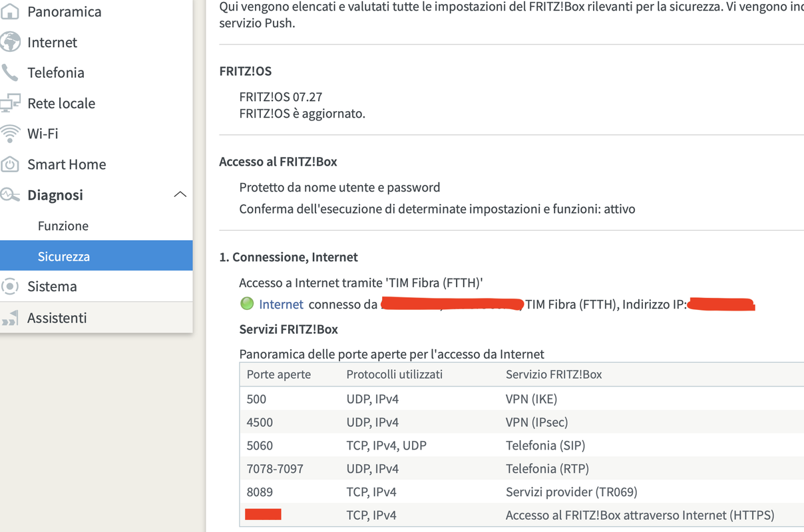Click the Assistenti icon in sidebar

10,318
